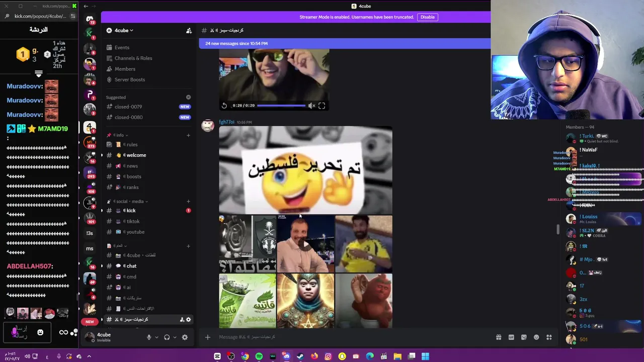Show hidden system tray icons
The height and width of the screenshot is (362, 644).
[89, 356]
